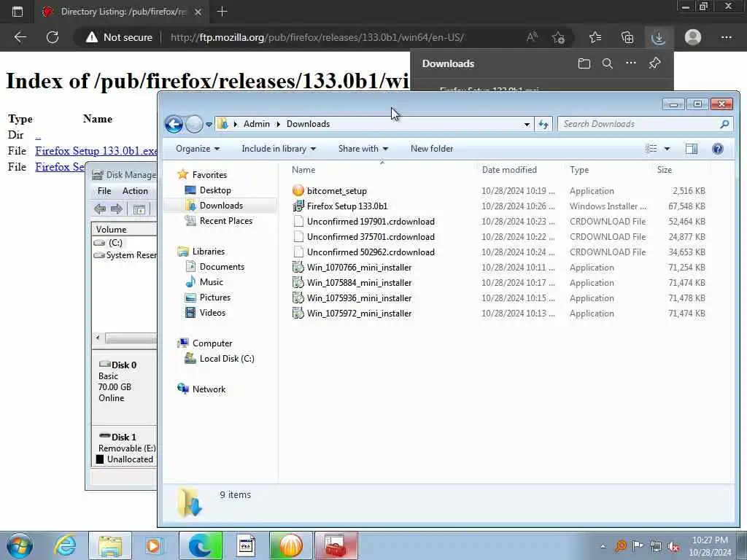The image size is (747, 560).
Task: Select Disk 1 in Disk Management
Action: pos(124,437)
